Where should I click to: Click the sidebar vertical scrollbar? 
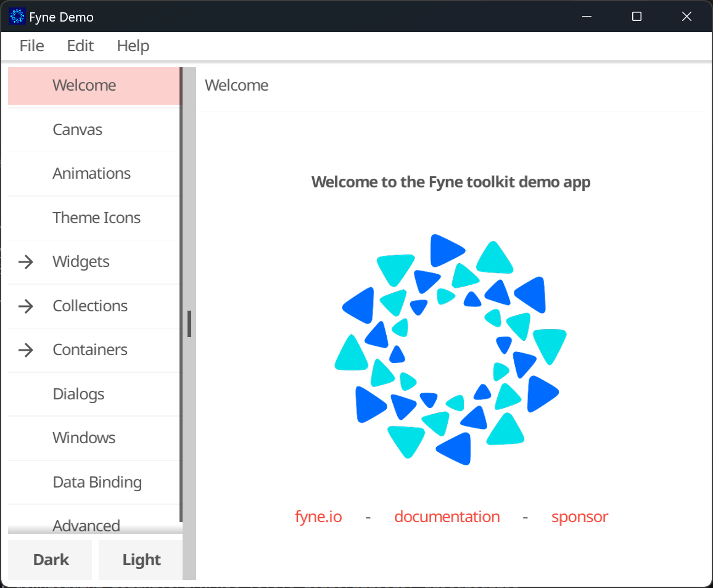tap(181, 295)
